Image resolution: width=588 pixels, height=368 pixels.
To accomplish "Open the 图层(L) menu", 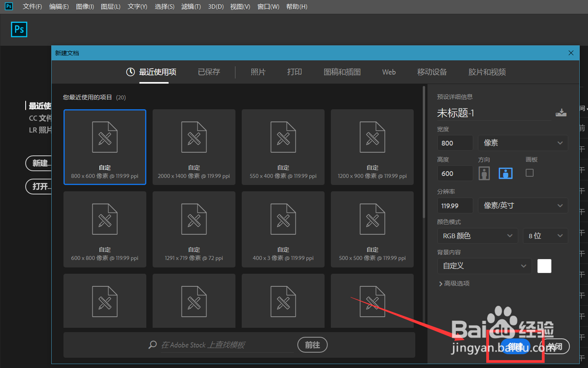I will tap(111, 7).
